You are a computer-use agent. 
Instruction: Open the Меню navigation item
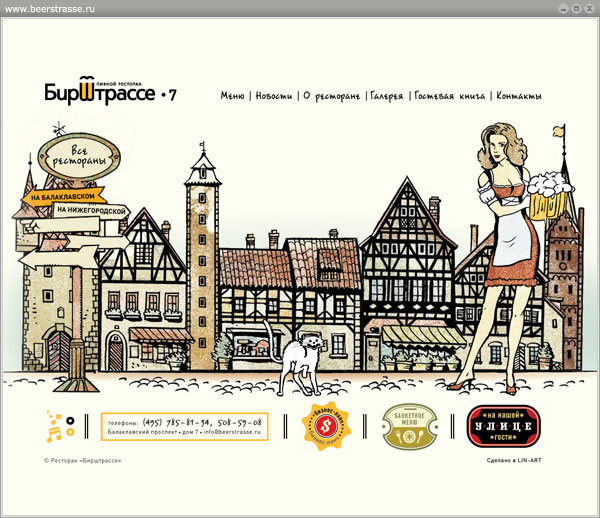pyautogui.click(x=232, y=96)
